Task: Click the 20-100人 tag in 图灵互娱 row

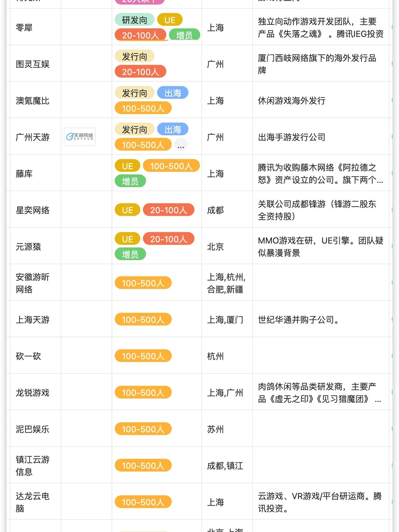Action: point(140,71)
